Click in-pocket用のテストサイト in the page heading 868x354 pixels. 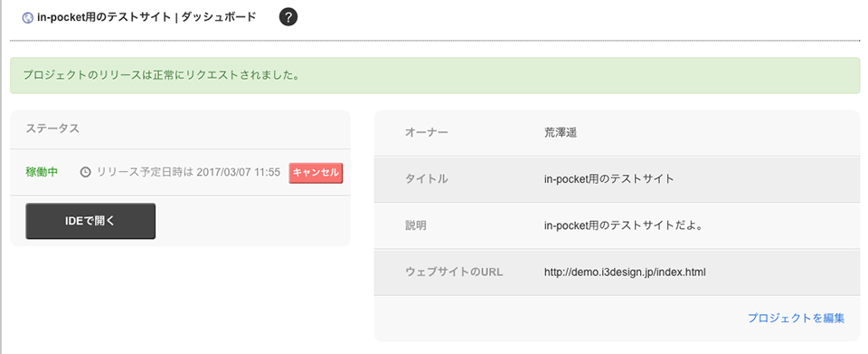[104, 17]
